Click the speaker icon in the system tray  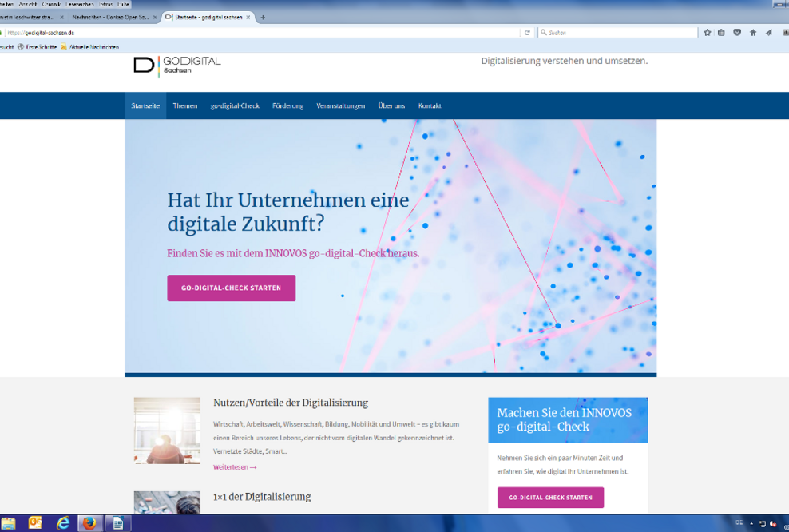772,523
